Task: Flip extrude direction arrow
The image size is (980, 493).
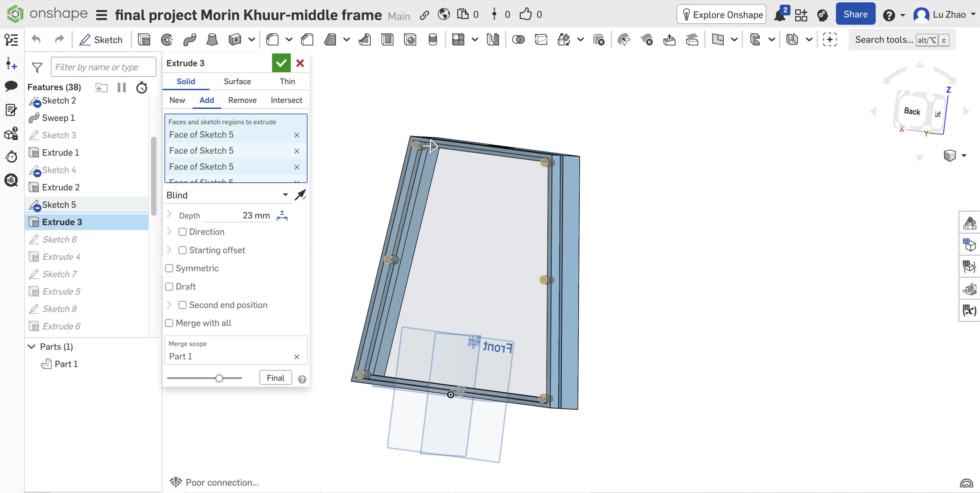Action: tap(301, 195)
